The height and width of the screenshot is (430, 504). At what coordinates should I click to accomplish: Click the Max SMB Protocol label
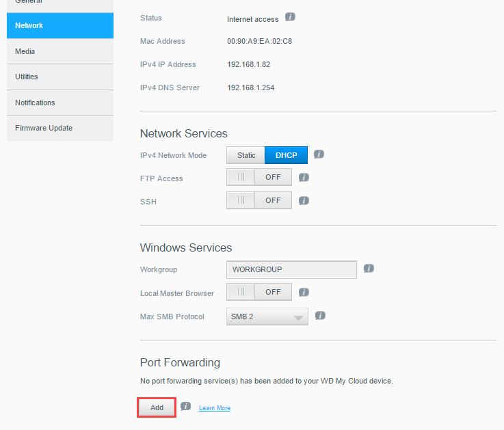pyautogui.click(x=172, y=317)
